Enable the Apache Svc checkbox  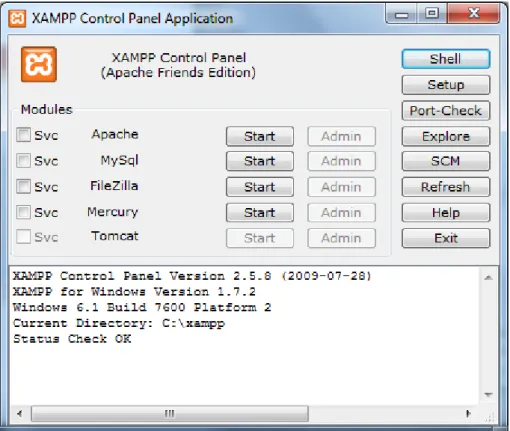tap(23, 135)
